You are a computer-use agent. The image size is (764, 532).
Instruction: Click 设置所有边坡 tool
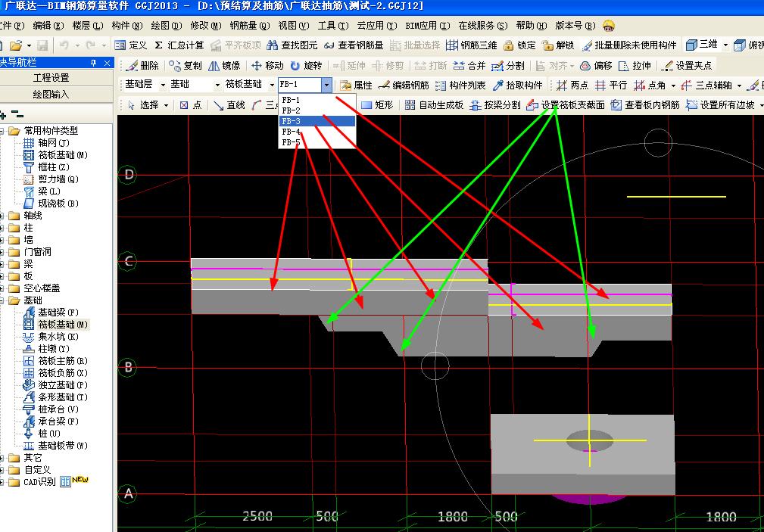720,104
